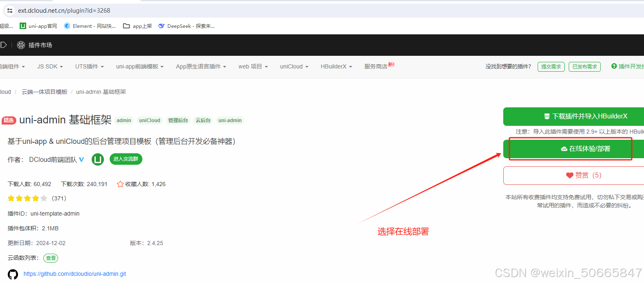Image resolution: width=644 pixels, height=284 pixels.
Task: Click the uni-admin 基础框架 breadcrumb
Action: (x=101, y=92)
